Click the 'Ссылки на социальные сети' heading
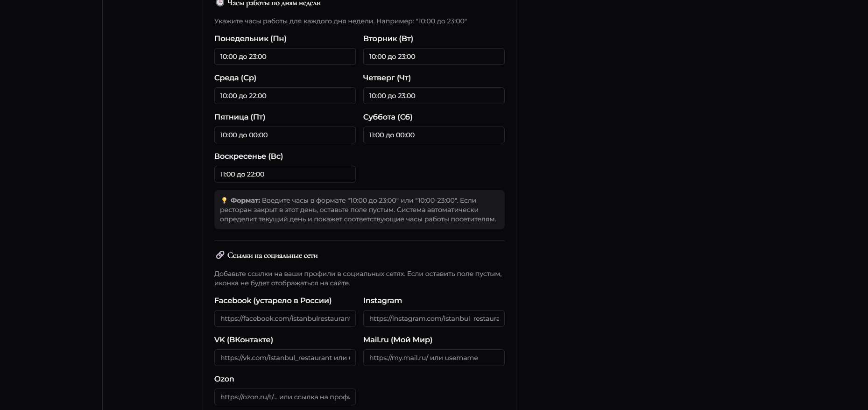868x410 pixels. [x=272, y=255]
